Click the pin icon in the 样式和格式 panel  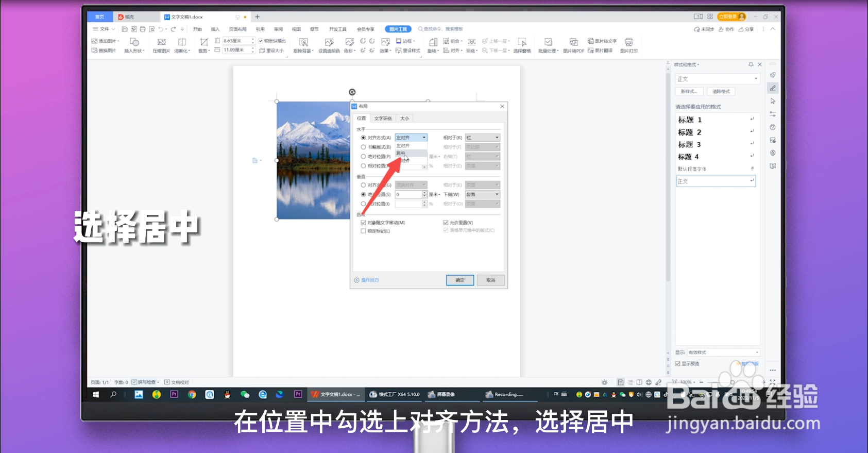751,64
